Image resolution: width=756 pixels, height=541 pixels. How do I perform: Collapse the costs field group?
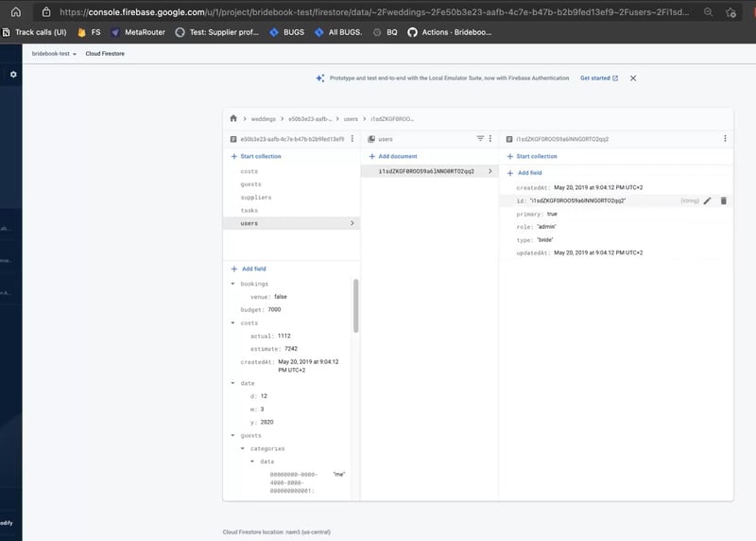pyautogui.click(x=233, y=323)
